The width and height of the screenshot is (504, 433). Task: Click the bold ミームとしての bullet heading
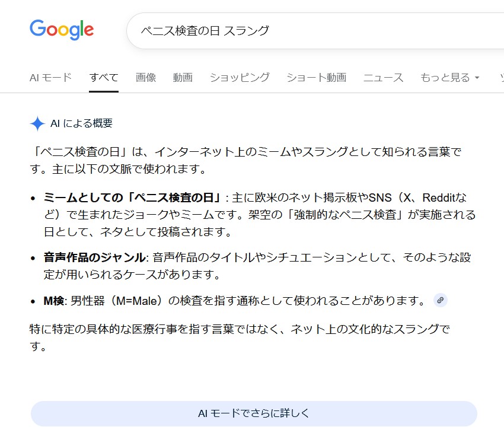[132, 198]
